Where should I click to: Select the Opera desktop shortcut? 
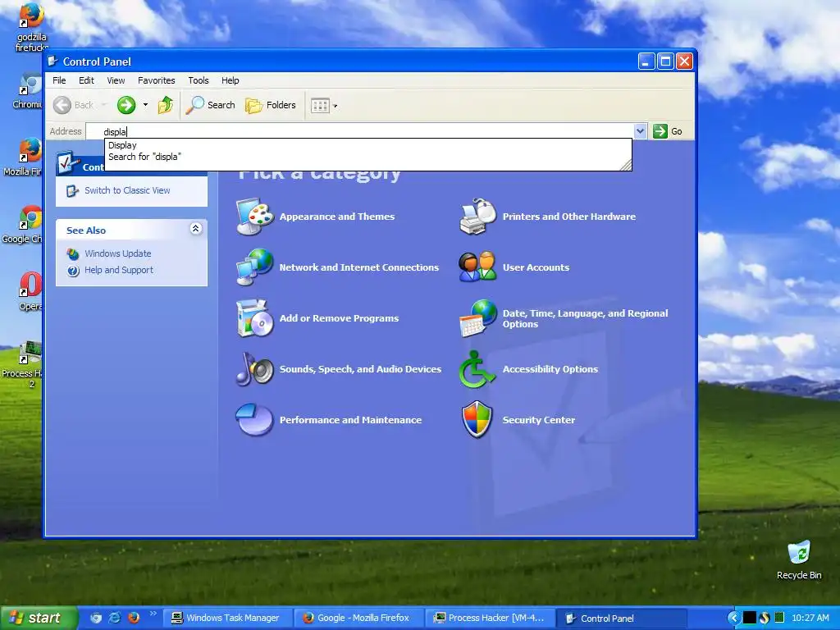pos(30,291)
